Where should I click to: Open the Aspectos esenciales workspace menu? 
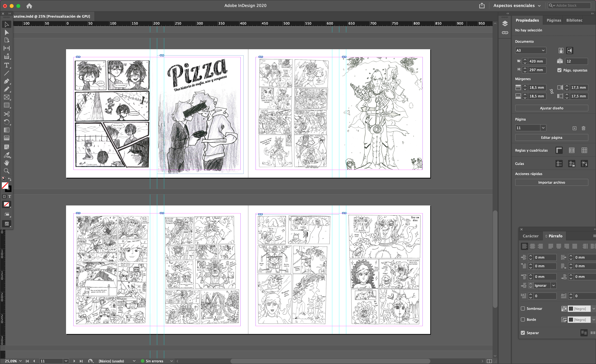517,5
